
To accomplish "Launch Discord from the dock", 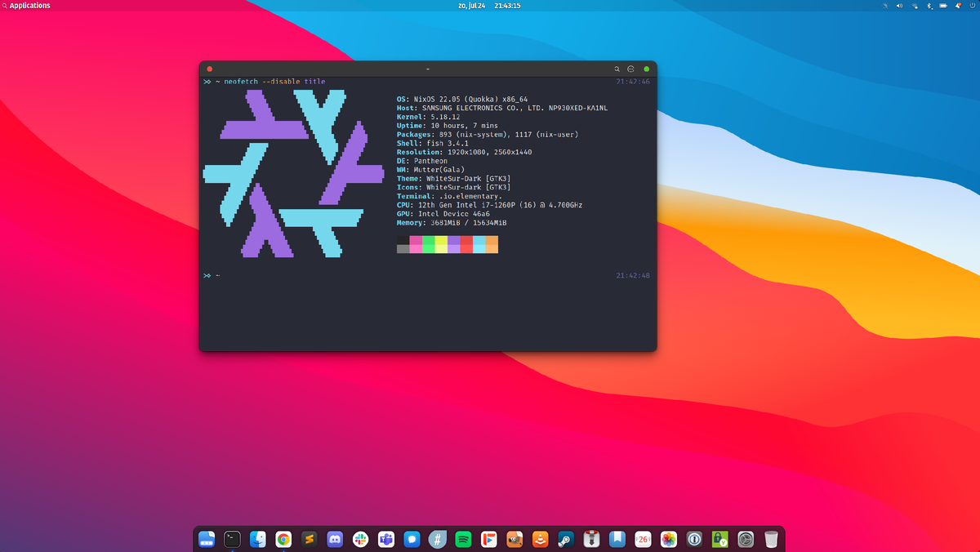I will click(335, 539).
